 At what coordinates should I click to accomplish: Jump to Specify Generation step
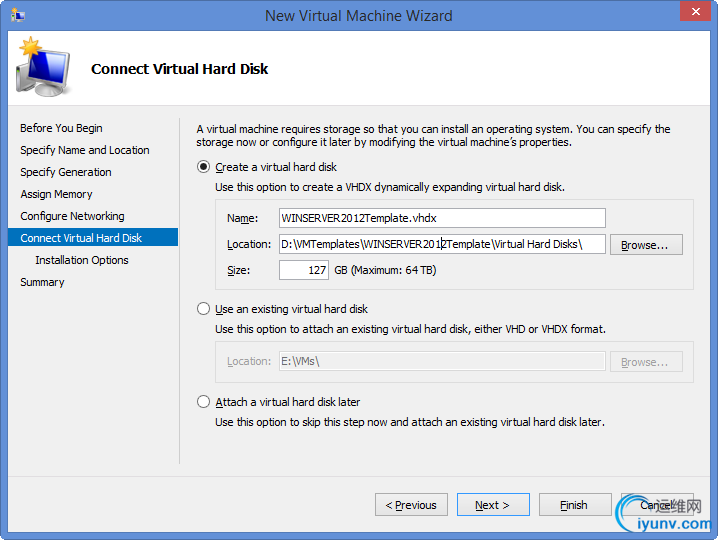click(x=66, y=172)
